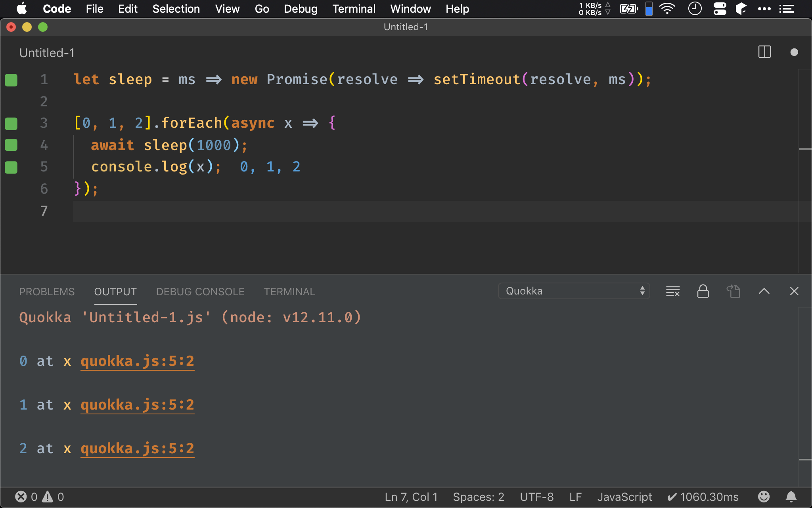Viewport: 812px width, 508px height.
Task: Switch to the TERMINAL tab
Action: (289, 292)
